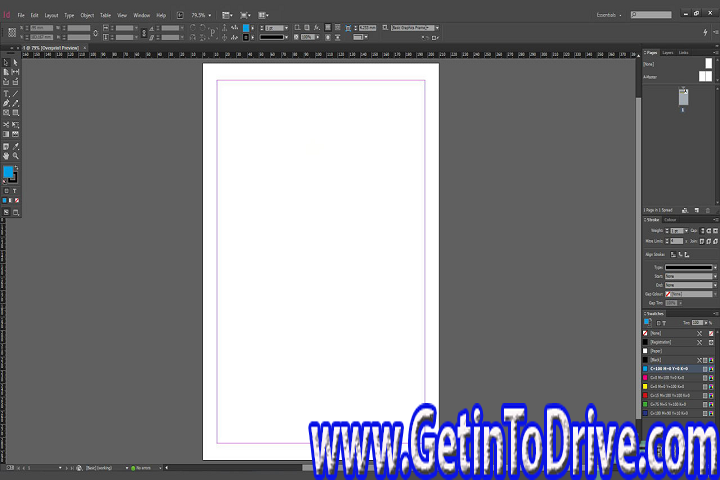720x480 pixels.
Task: Toggle formatting affects text button
Action: click(15, 191)
